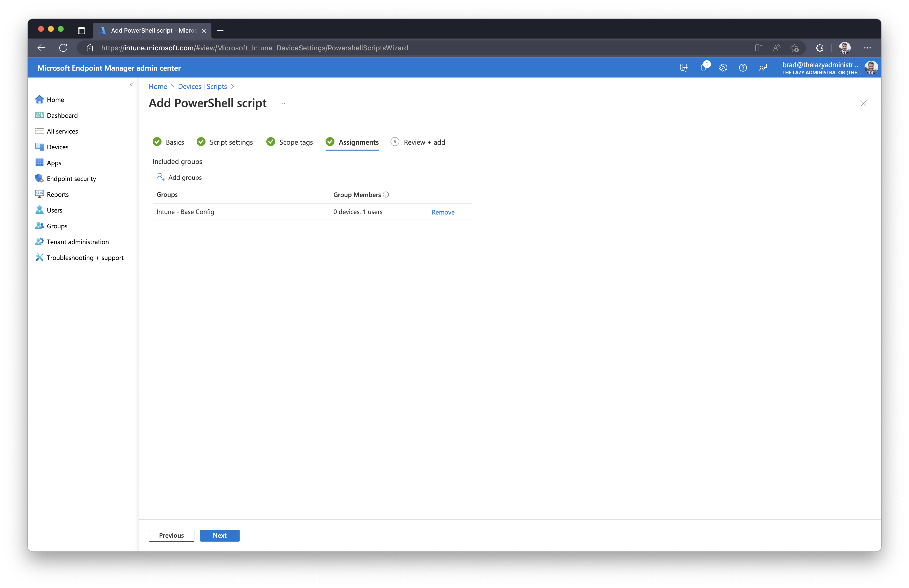Open browser extensions puzzle icon
Image resolution: width=909 pixels, height=588 pixels.
(820, 48)
